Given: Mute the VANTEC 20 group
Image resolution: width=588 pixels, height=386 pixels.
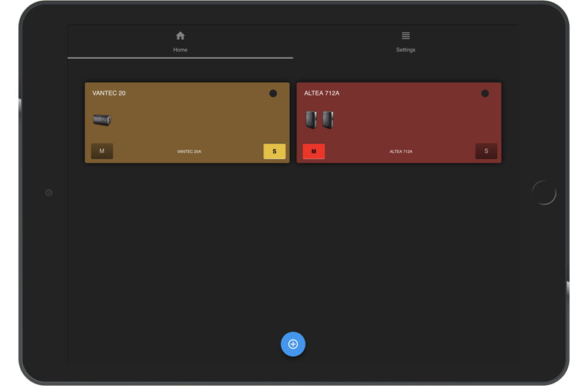Looking at the screenshot, I should (102, 151).
